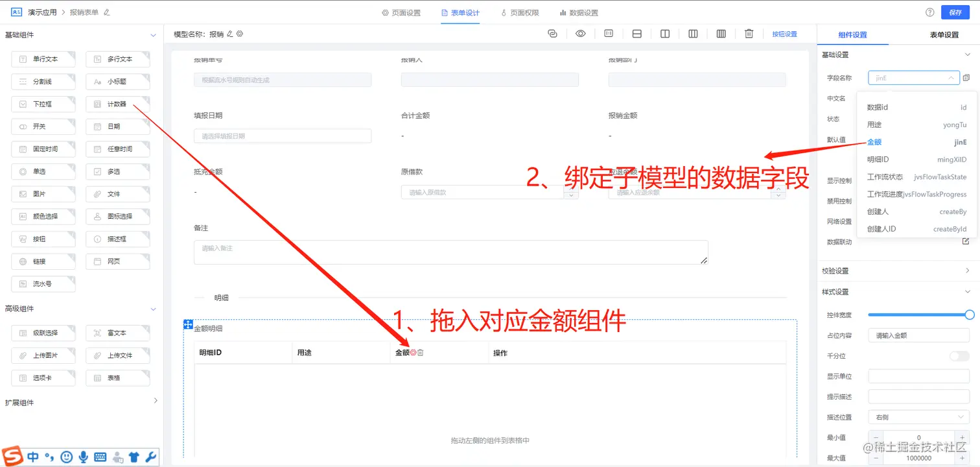Viewport: 980px width, 467px height.
Task: Open the 字段名称 dropdown
Action: [x=913, y=78]
